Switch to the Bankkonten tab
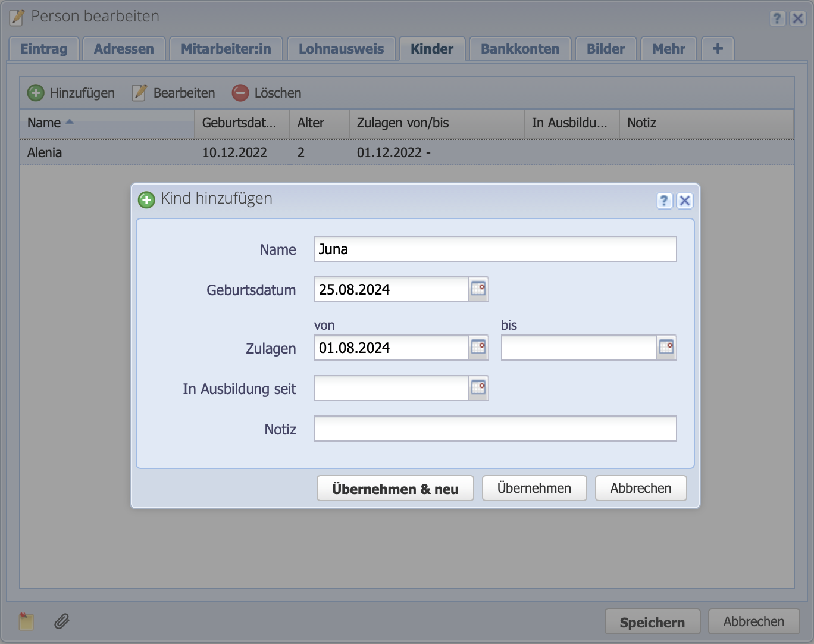Screen dimensions: 814x644 tap(520, 49)
